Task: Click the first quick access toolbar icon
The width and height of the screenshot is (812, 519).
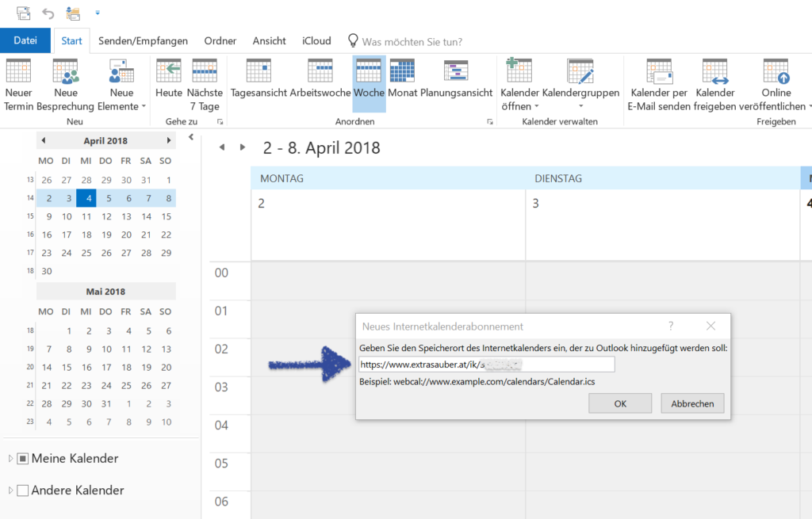Action: [23, 13]
